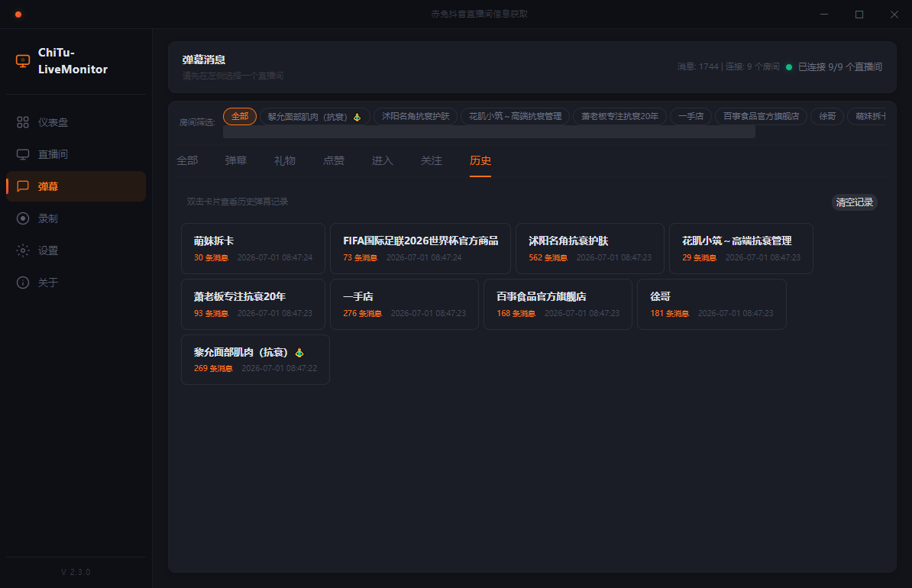912x588 pixels.
Task: Open 直播间 in the sidebar
Action: click(x=76, y=154)
